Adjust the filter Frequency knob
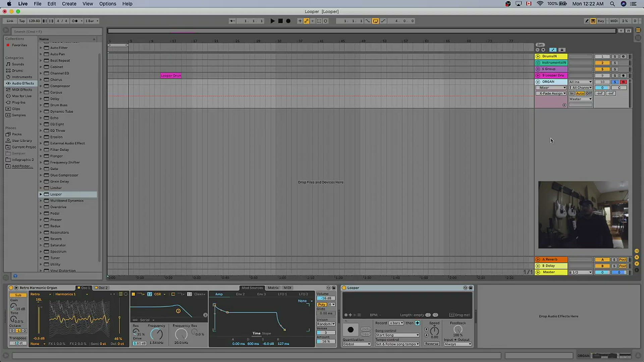The width and height of the screenshot is (644, 362). click(x=156, y=334)
